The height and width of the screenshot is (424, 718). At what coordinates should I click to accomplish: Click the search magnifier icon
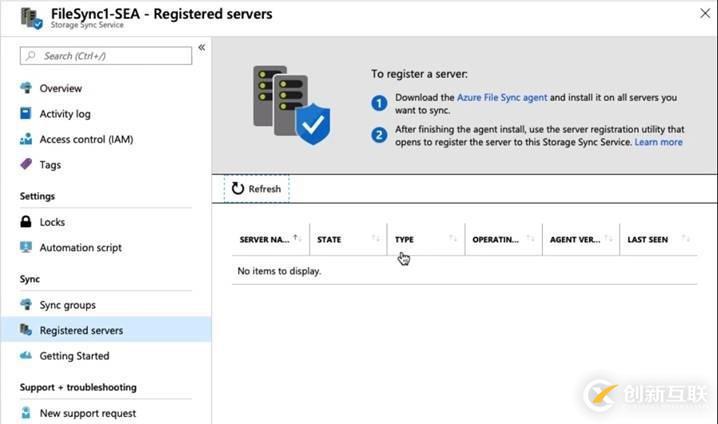[x=31, y=56]
